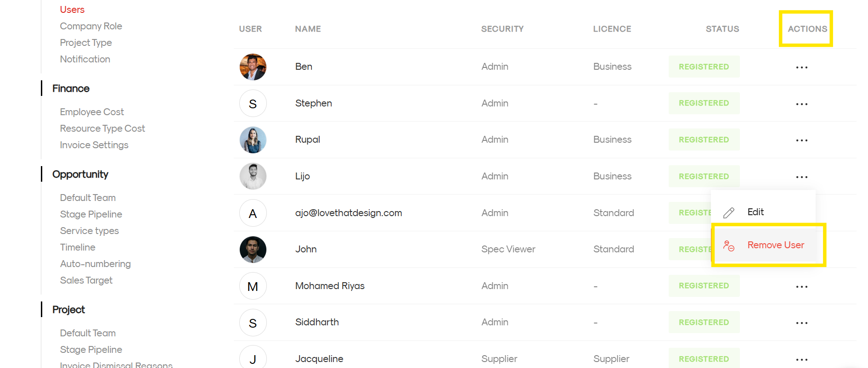868x368 pixels.
Task: Click Ben's Registered status badge
Action: 704,67
